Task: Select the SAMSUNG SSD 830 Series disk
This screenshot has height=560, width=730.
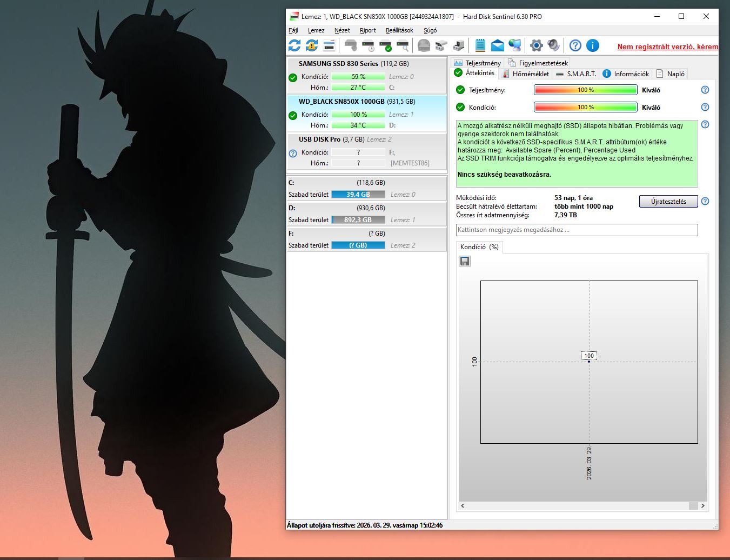Action: tap(367, 75)
